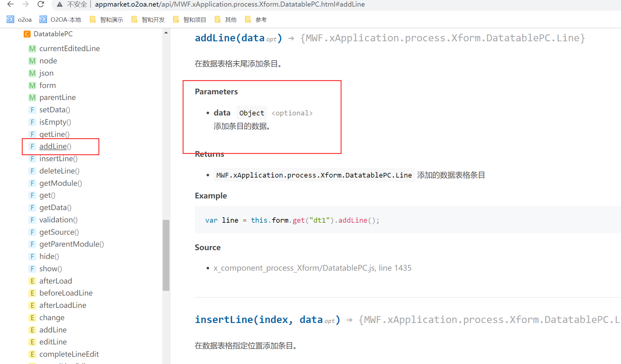Open the 智和开发 bookmark folder

click(x=148, y=20)
